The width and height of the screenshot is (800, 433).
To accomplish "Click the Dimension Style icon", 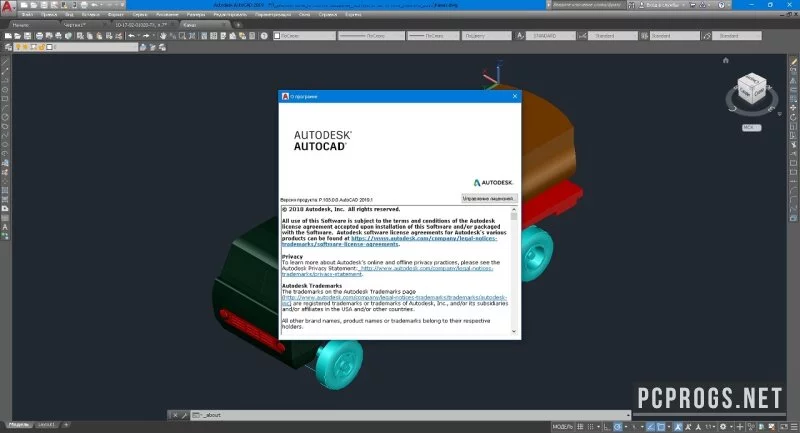I will click(582, 36).
